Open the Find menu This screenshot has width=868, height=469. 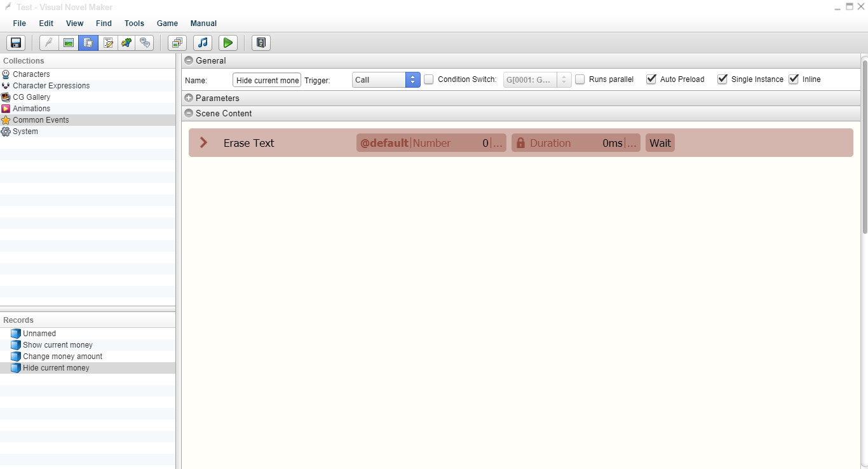104,24
